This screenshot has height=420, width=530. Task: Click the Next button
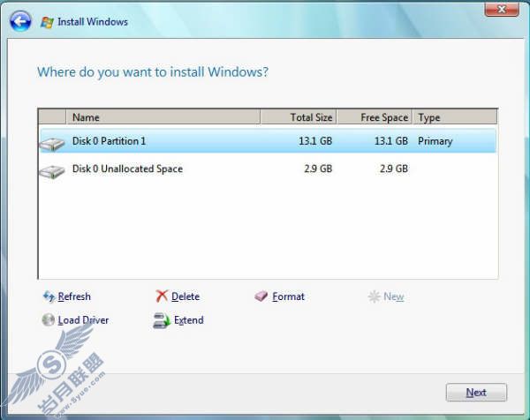(476, 393)
